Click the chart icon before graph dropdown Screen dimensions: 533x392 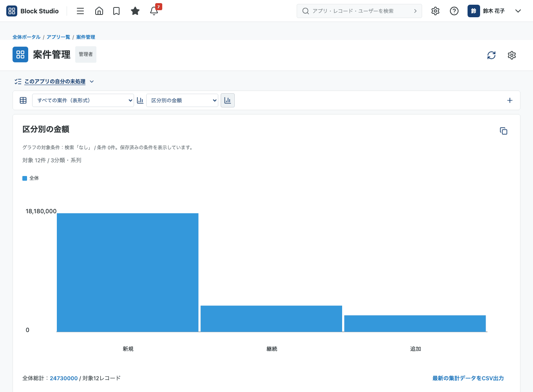coord(140,100)
